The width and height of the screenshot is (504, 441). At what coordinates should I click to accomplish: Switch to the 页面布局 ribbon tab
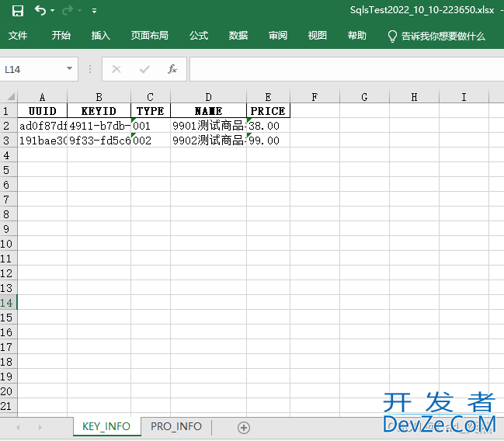pos(149,36)
